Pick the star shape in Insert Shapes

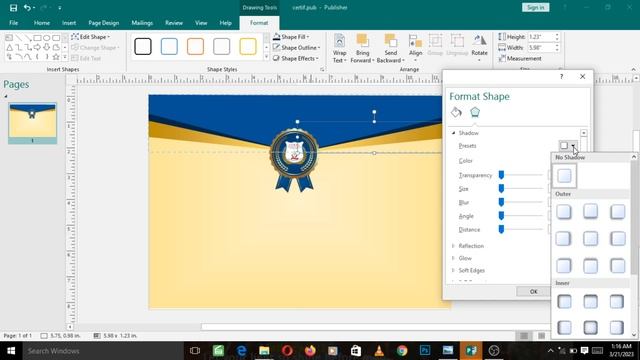[56, 57]
